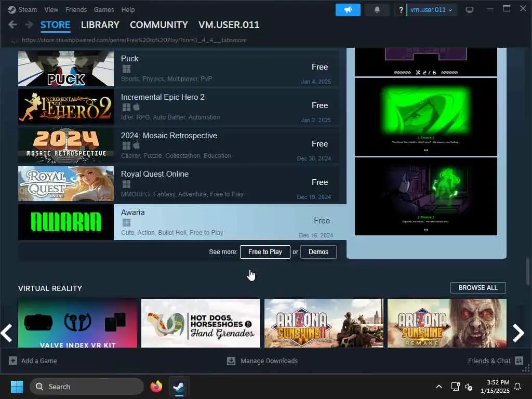
Task: Click the Mac platform icon for Incremental Epic Hero 2
Action: 137,107
